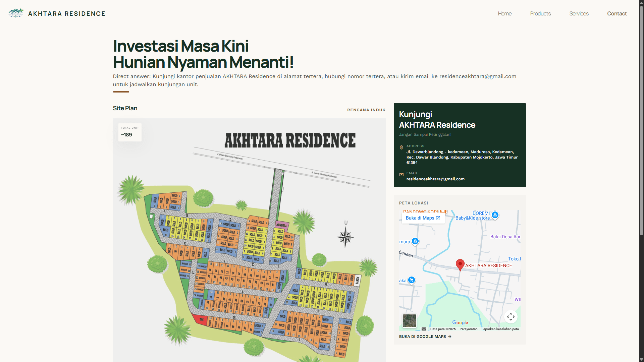
Task: Switch map to satellite imagery thumbnail
Action: pos(410,321)
